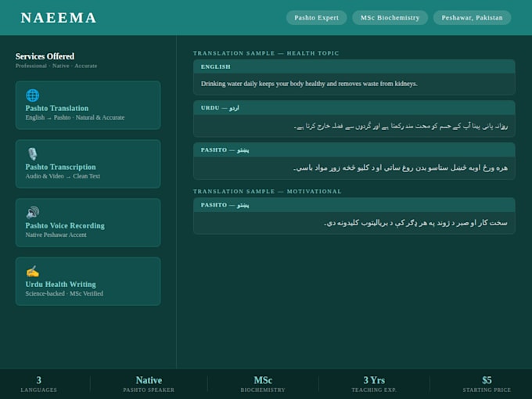
Task: Open the Pashto Transcription service card
Action: pos(88,164)
